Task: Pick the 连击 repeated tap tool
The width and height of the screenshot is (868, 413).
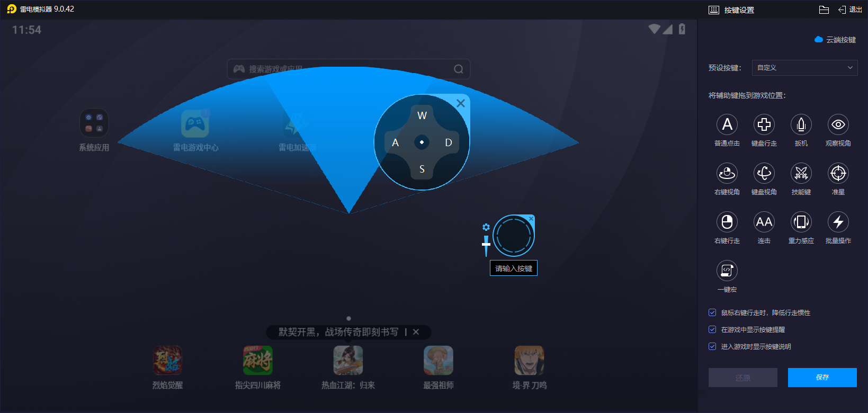Action: click(x=764, y=222)
